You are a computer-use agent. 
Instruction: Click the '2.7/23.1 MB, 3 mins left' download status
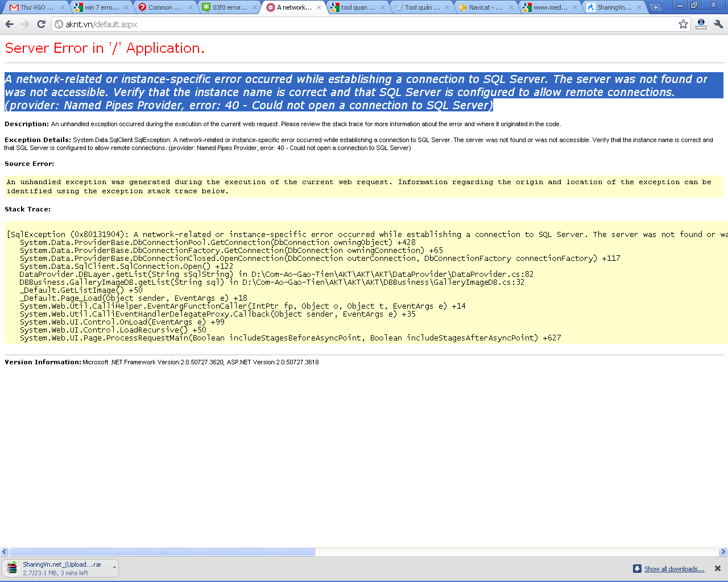tap(56, 573)
